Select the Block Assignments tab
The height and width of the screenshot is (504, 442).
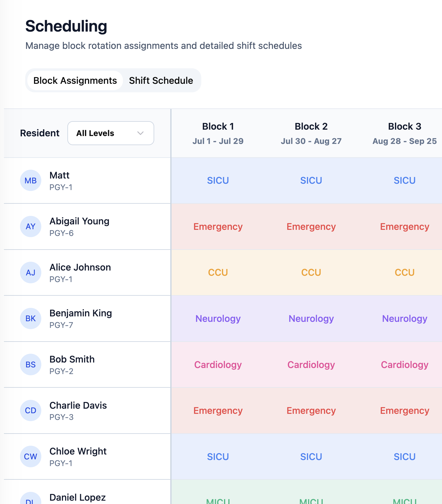coord(75,80)
